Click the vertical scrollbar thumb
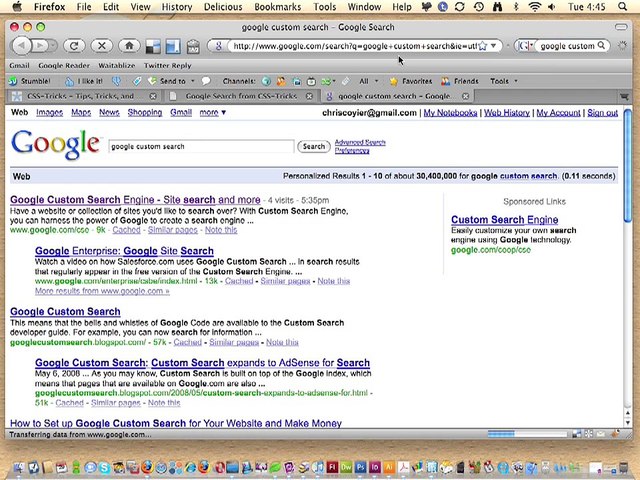This screenshot has height=480, width=640. pos(628,165)
